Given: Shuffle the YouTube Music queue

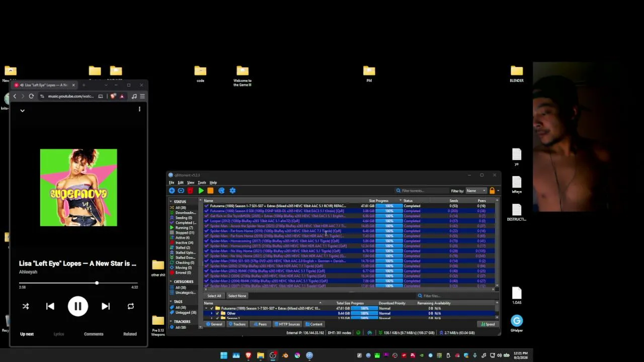Looking at the screenshot, I should (x=26, y=306).
